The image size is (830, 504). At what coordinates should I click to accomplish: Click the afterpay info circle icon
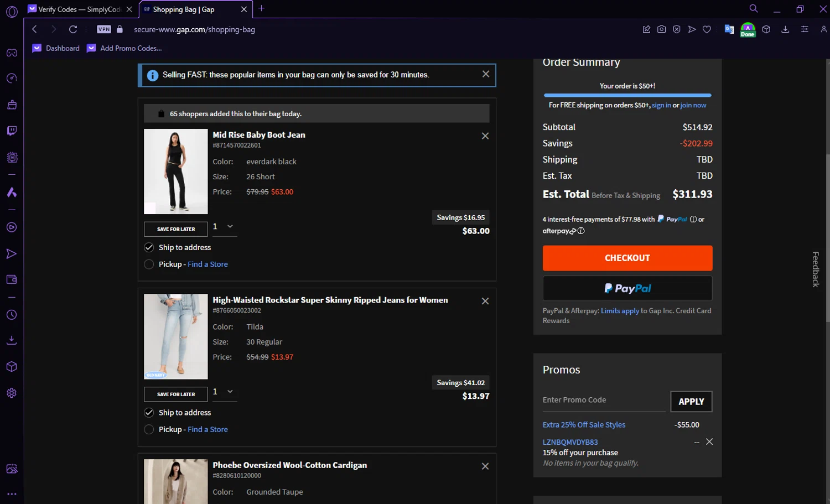pos(581,231)
